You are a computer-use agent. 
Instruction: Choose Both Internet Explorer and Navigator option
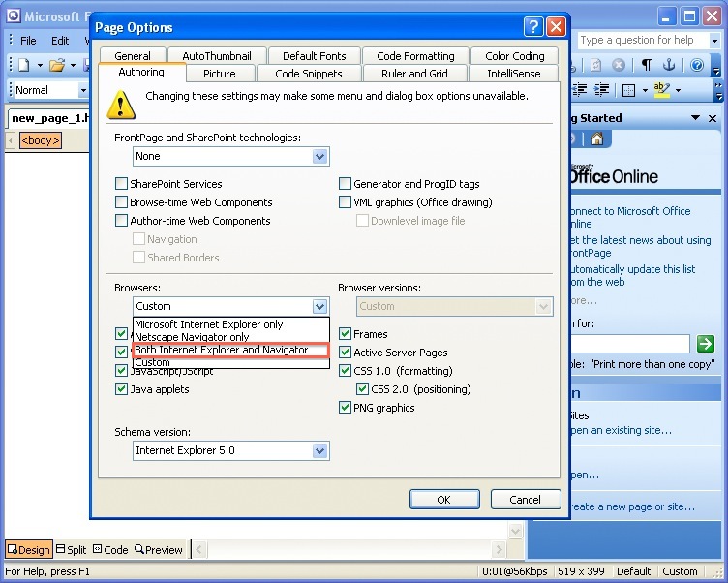coord(221,350)
